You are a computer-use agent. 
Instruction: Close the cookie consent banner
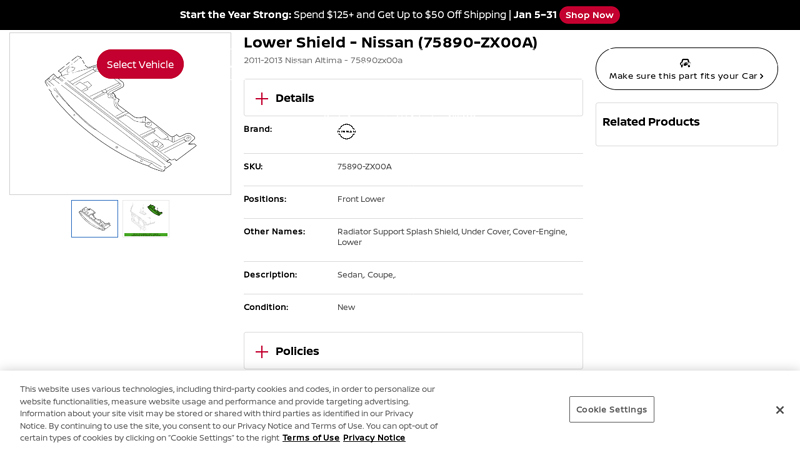tap(780, 410)
